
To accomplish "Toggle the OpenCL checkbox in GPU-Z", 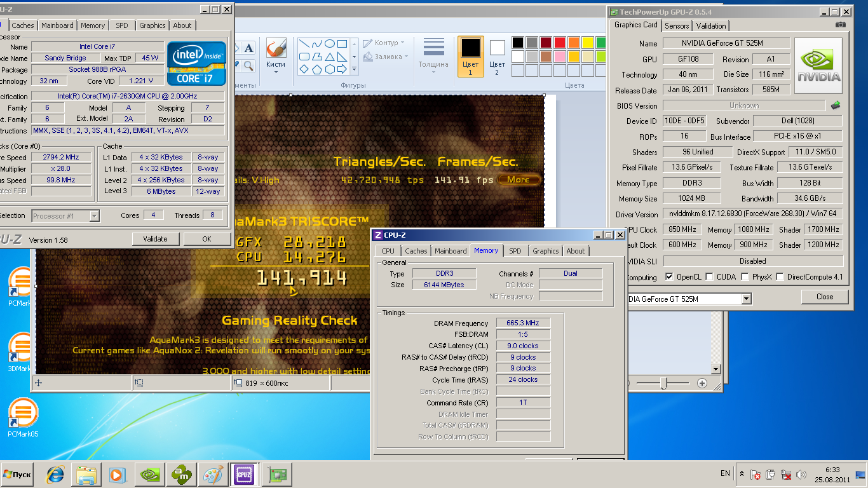I will [669, 277].
